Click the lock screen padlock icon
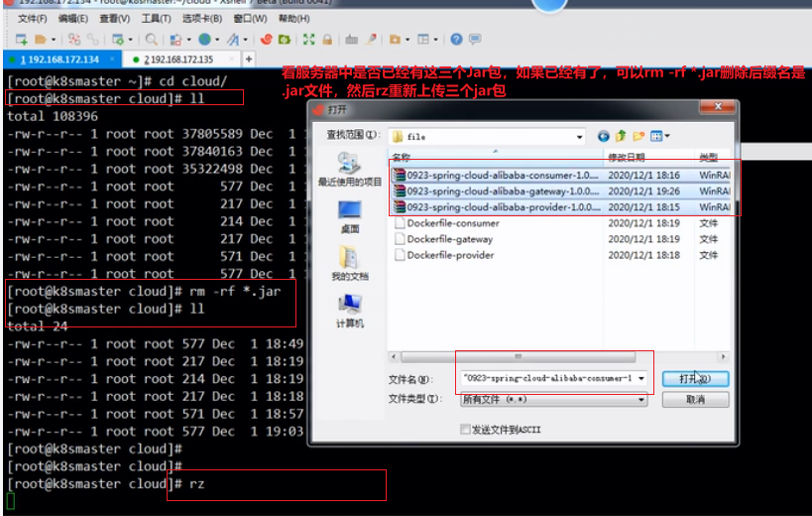This screenshot has width=812, height=516. click(x=327, y=40)
